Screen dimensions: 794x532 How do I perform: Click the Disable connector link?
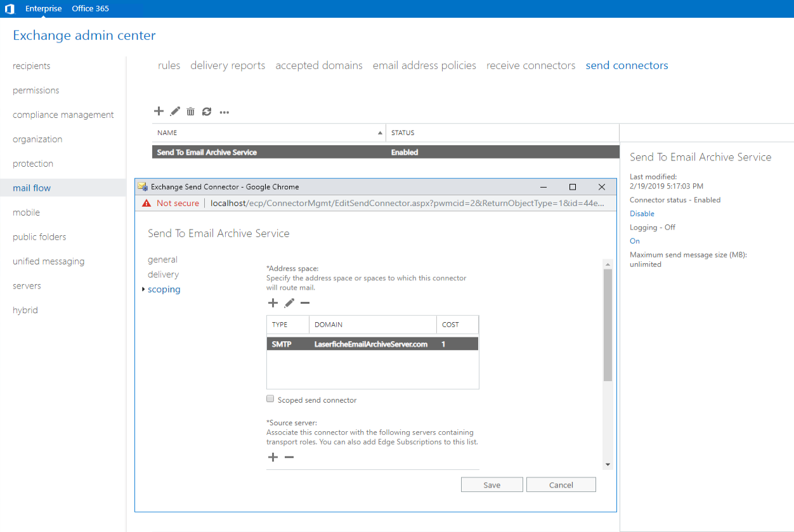(642, 214)
